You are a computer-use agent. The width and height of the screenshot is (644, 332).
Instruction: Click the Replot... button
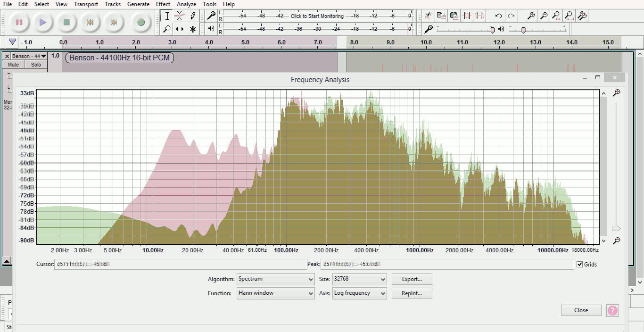tap(412, 293)
